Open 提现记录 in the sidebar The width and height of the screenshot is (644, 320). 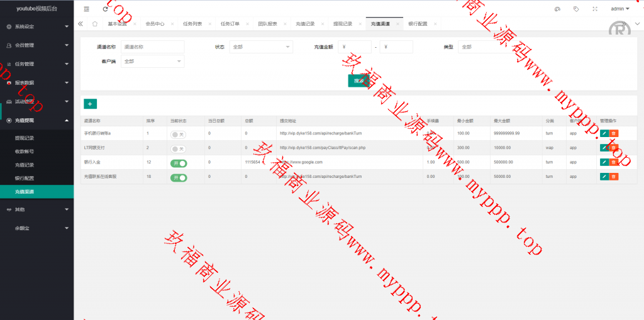[x=25, y=138]
